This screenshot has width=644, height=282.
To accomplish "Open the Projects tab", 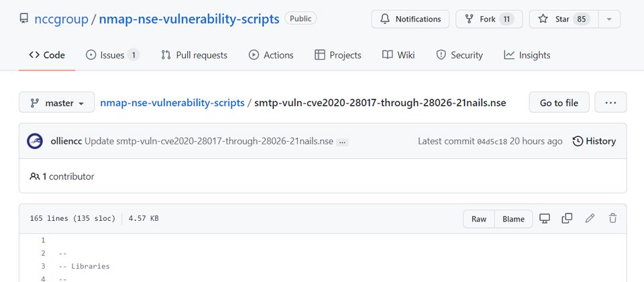I will 337,55.
